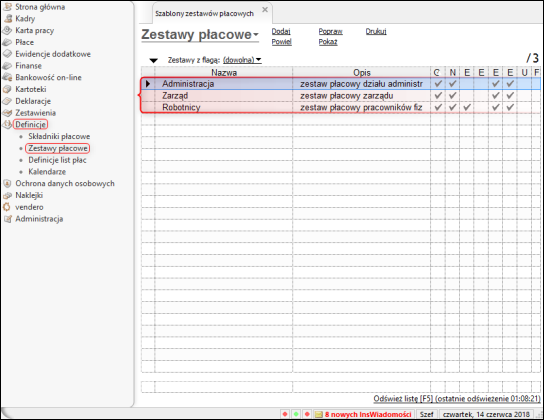Open the Kadry module label

tap(25, 18)
